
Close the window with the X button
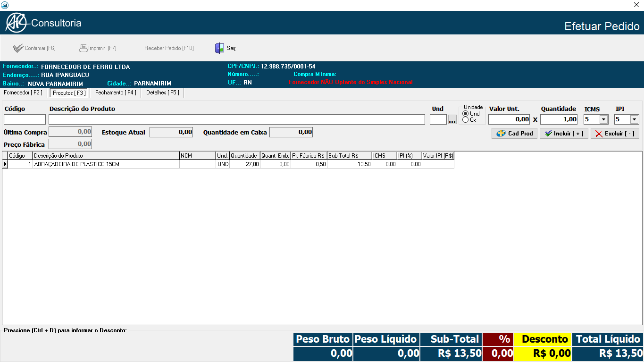coord(636,5)
